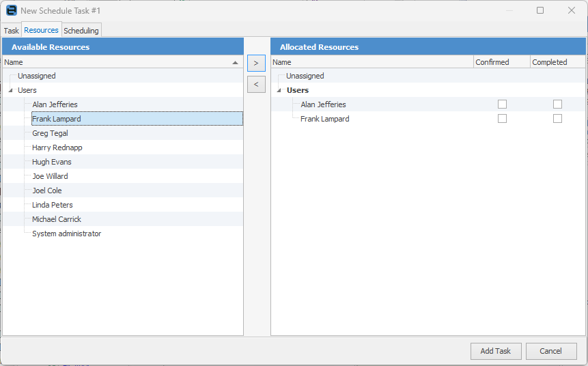
Task: Toggle the Name column sort arrow
Action: click(235, 62)
